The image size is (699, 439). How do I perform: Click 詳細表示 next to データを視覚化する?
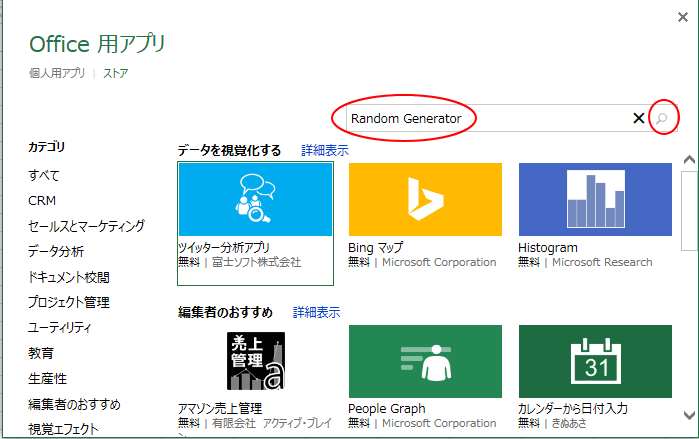[x=325, y=150]
